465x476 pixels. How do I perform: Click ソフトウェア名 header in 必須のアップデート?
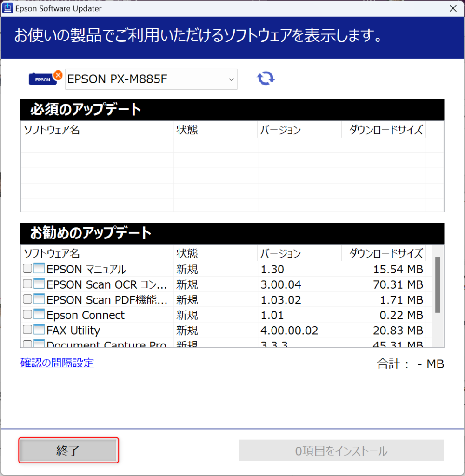point(52,130)
